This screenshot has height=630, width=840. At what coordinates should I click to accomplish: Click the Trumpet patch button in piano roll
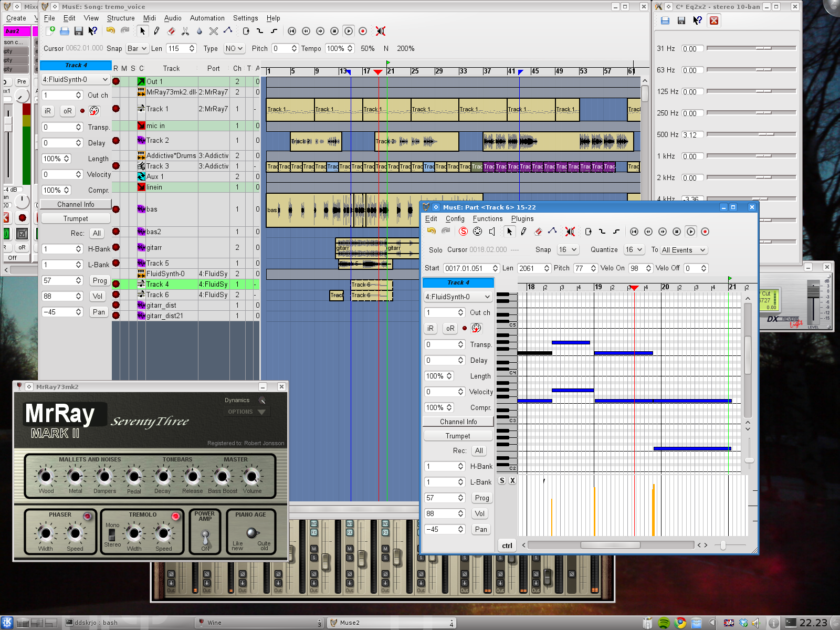458,436
